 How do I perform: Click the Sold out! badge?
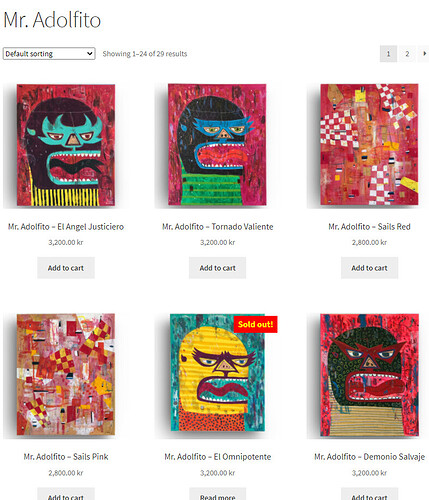[256, 324]
